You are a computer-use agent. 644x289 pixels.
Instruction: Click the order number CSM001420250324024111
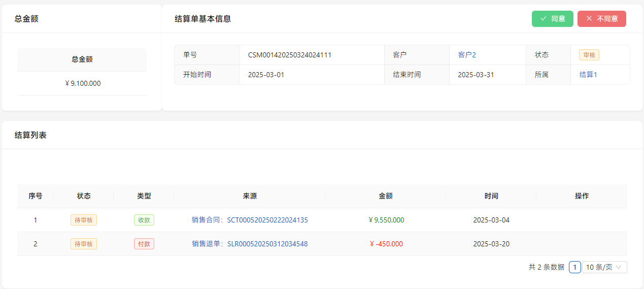[x=289, y=55]
